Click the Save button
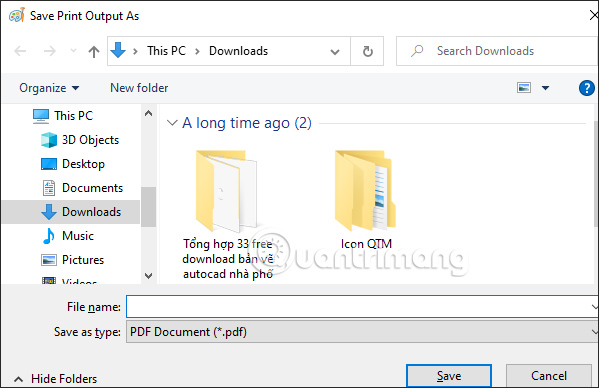 pyautogui.click(x=449, y=376)
